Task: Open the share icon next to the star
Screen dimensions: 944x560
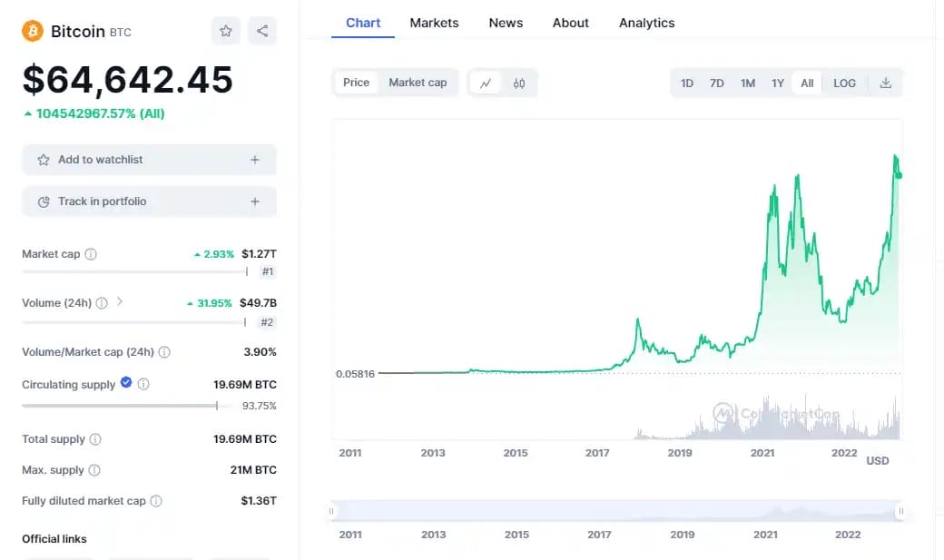Action: [262, 30]
